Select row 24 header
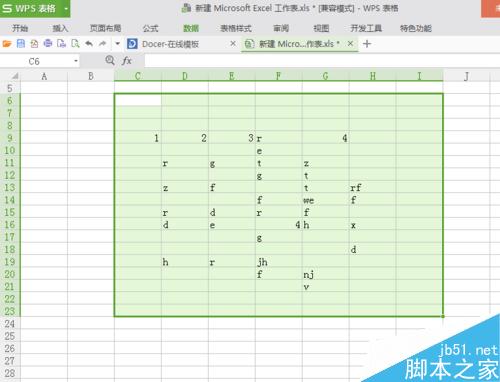This screenshot has height=382, width=500. 10,324
